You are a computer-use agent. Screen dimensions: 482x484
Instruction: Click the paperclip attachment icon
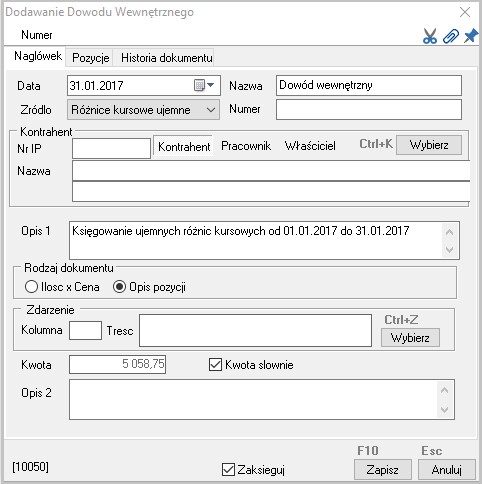(x=451, y=36)
